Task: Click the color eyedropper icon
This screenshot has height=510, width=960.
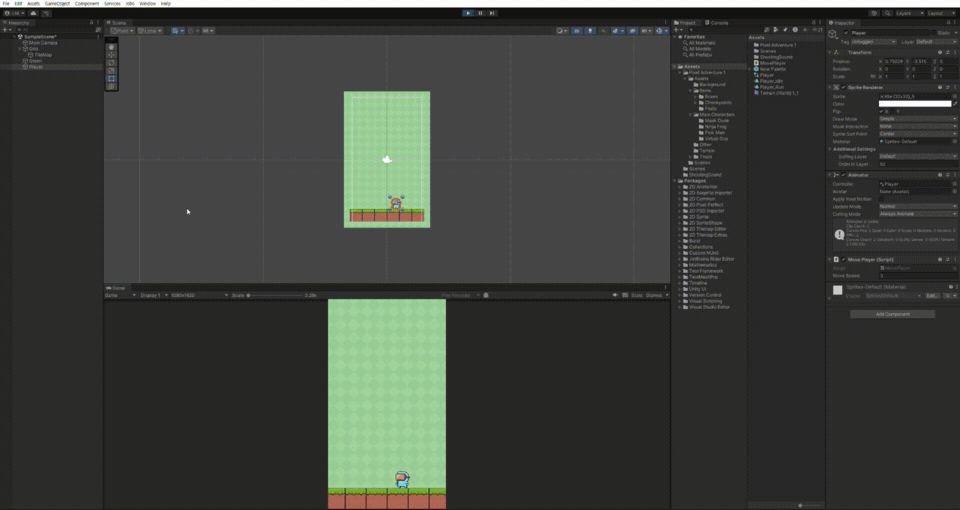Action: pos(955,104)
